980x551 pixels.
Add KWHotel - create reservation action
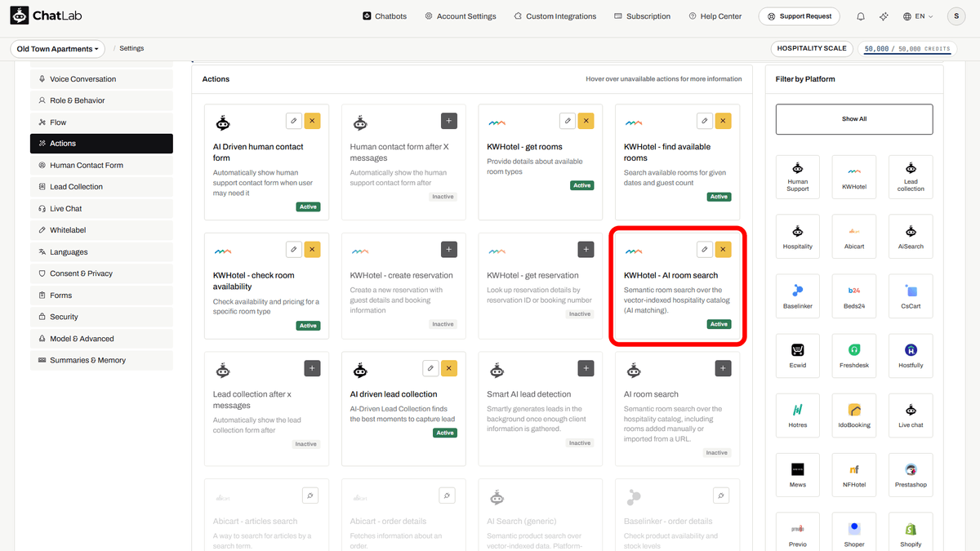coord(449,249)
